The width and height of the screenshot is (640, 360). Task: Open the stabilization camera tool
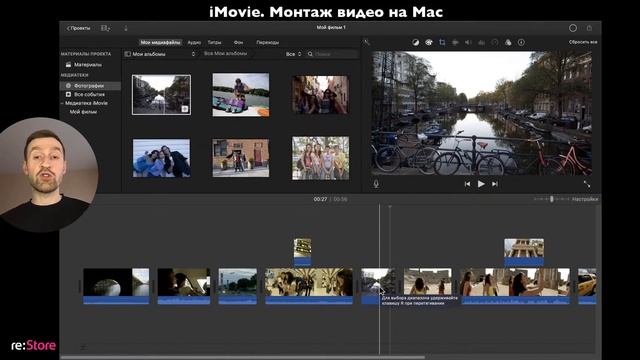[455, 42]
